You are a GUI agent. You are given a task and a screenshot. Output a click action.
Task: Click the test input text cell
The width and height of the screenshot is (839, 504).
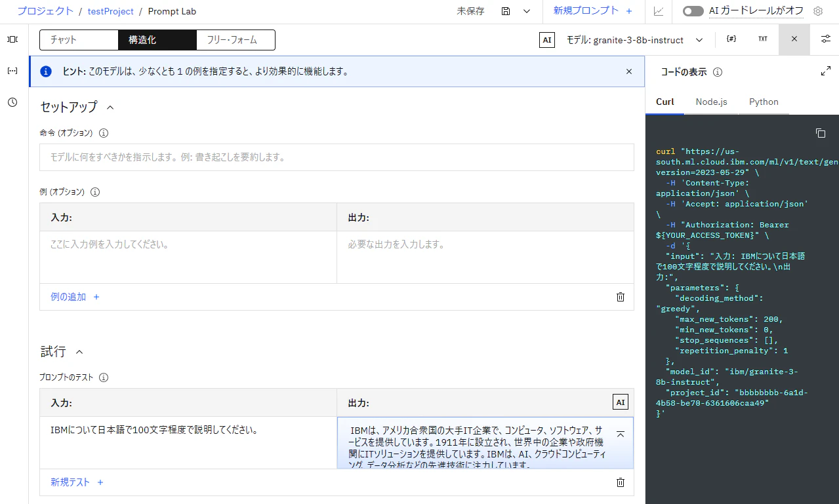point(188,442)
